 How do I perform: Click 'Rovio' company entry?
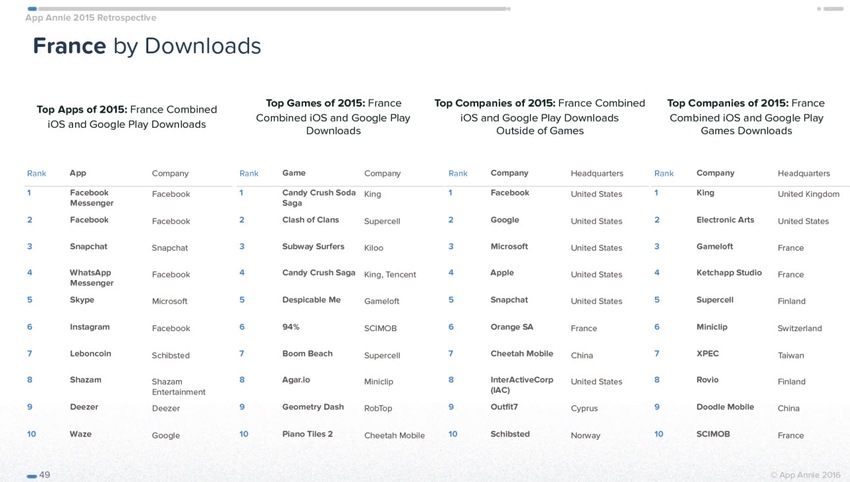[707, 380]
